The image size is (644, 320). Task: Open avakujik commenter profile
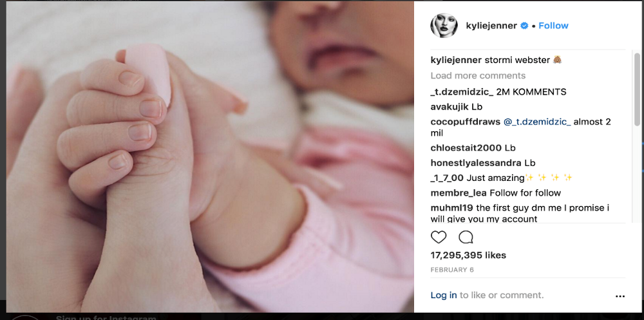[x=450, y=107]
